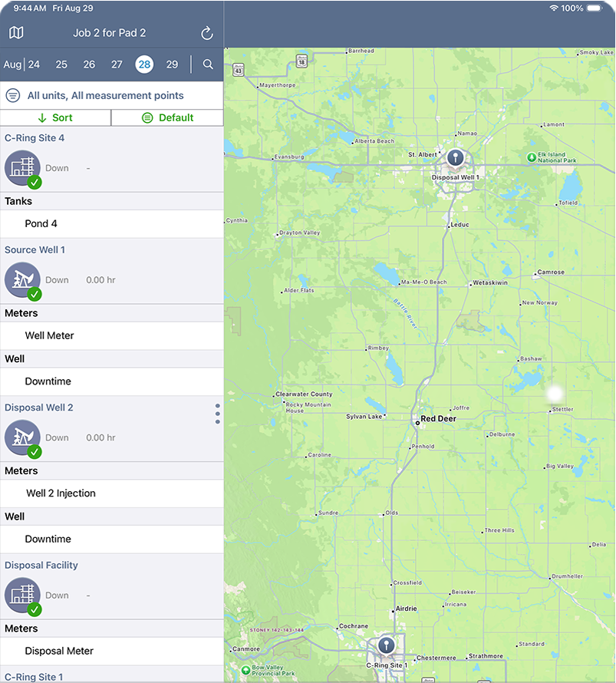Tap the Disposal Facility icon
The image size is (616, 683).
[22, 596]
